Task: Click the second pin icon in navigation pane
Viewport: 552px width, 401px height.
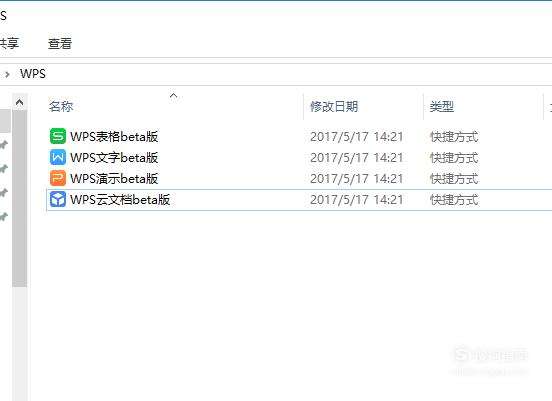Action: (4, 168)
